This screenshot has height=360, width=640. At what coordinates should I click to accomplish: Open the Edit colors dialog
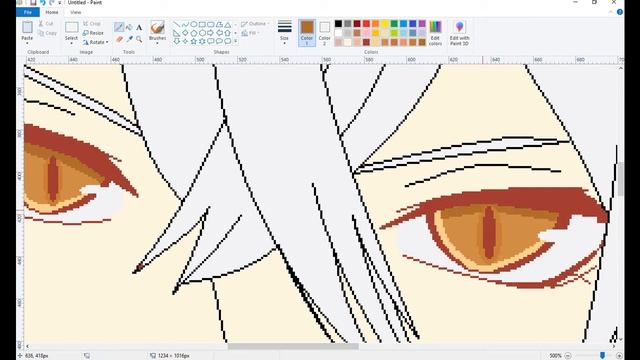coord(435,33)
